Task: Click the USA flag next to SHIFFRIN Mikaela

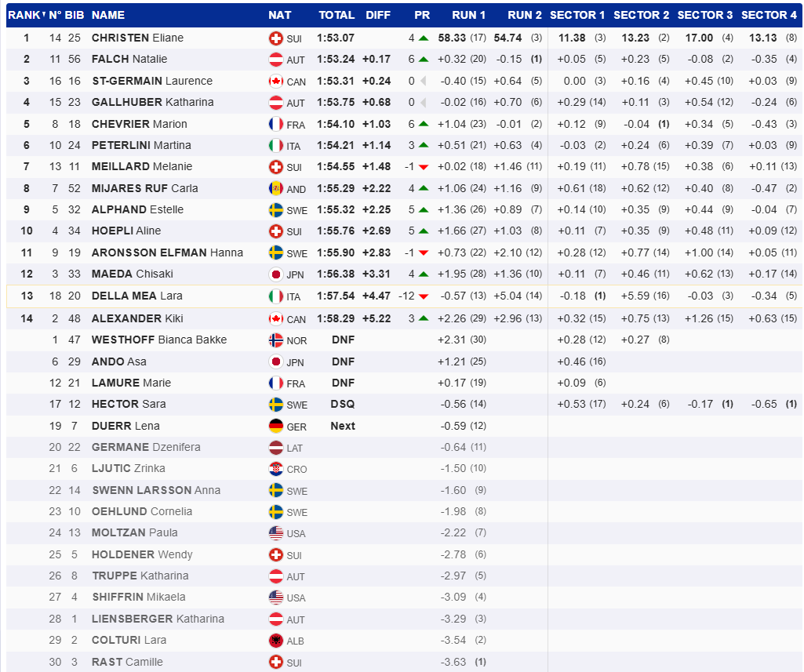Action: (275, 598)
